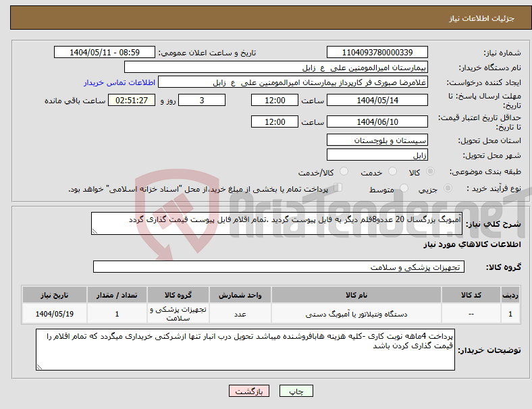This screenshot has height=409, width=532.
Task: Click the unit cell عدد
Action: [x=240, y=314]
